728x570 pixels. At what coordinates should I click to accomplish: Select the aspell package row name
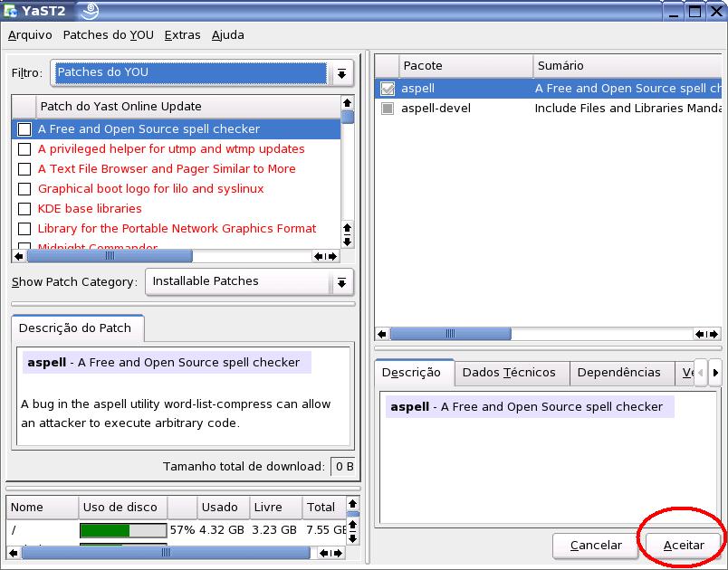tap(417, 89)
